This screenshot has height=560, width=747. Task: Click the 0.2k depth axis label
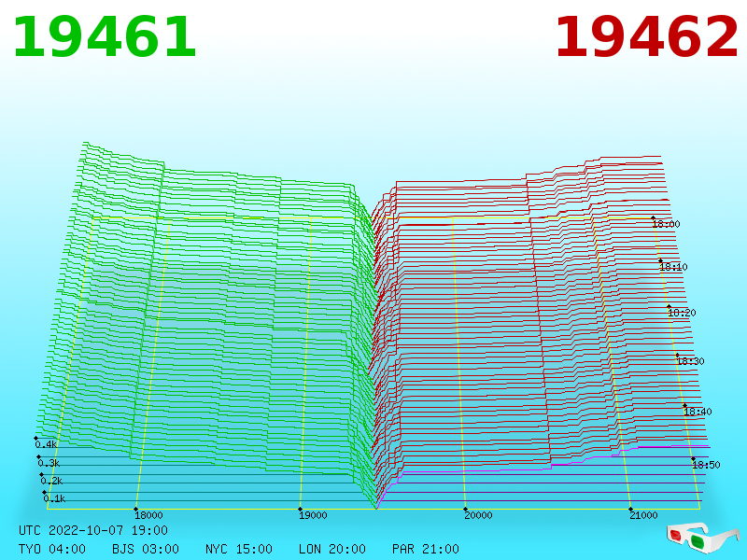pos(51,481)
